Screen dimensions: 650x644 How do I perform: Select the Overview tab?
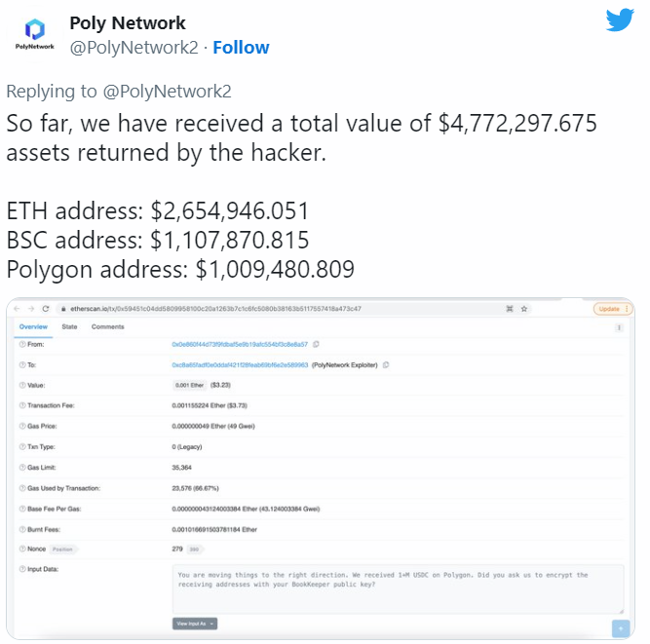33,326
